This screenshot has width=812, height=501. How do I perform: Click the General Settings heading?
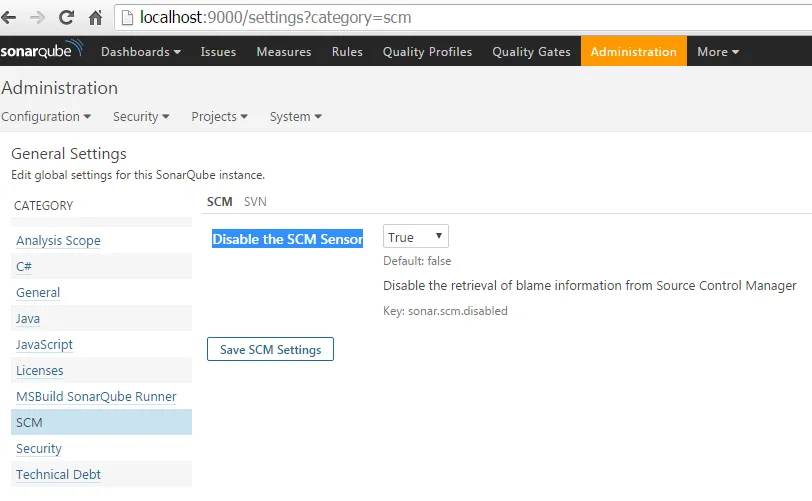69,154
